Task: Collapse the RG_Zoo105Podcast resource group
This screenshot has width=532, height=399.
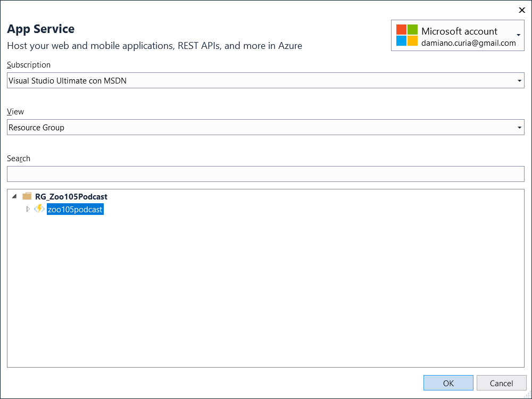Action: (14, 196)
